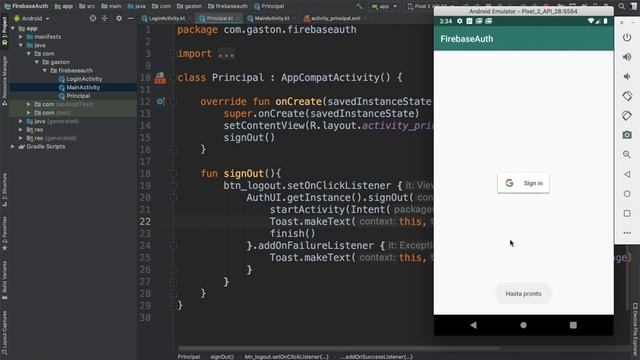Screen dimensions: 640x360
Task: Click line number 22 in gutter
Action: coord(145,222)
